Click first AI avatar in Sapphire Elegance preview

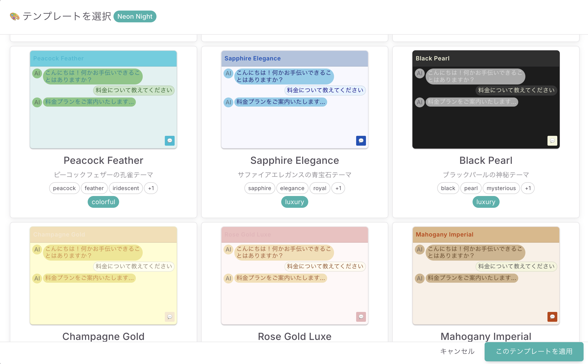(228, 73)
